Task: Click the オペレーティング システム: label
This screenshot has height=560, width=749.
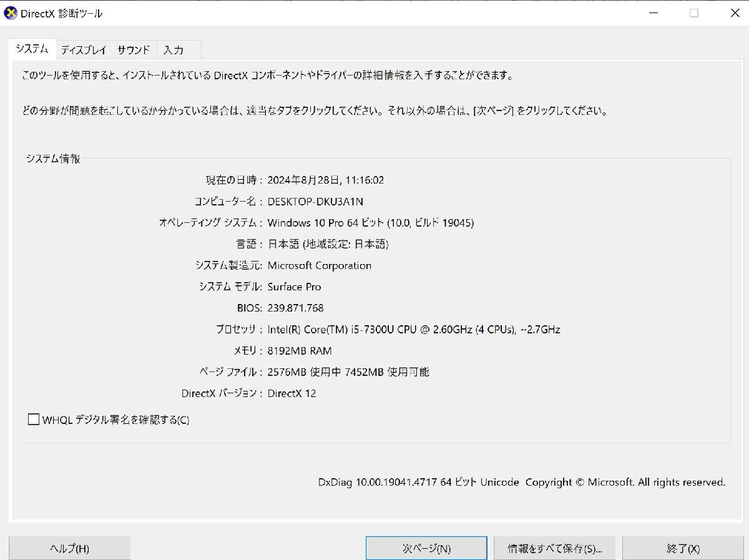Action: coord(211,223)
